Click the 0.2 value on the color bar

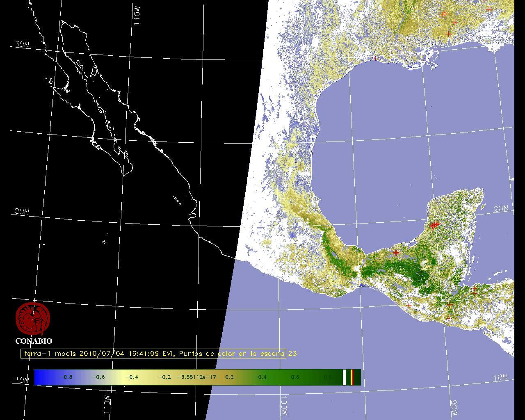(229, 377)
